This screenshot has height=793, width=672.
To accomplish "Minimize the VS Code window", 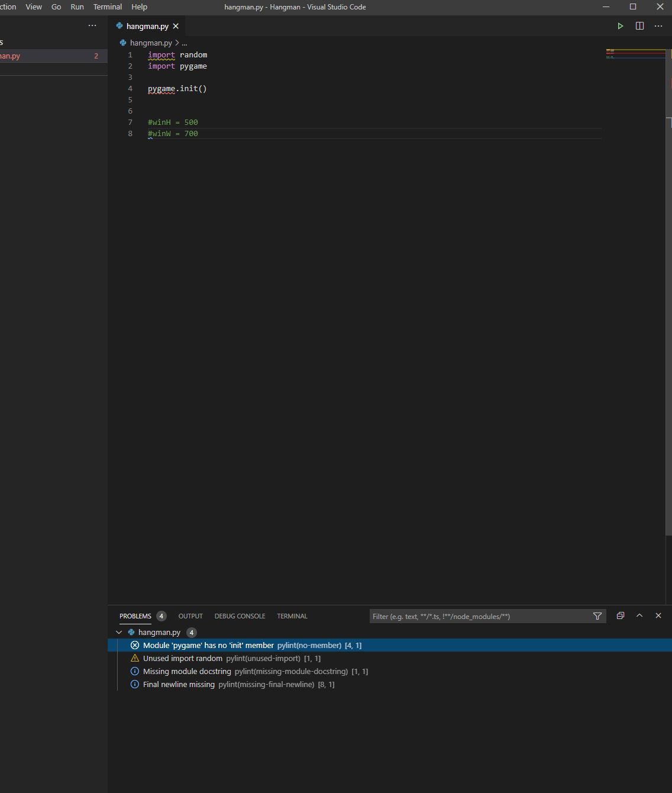I will coord(606,7).
